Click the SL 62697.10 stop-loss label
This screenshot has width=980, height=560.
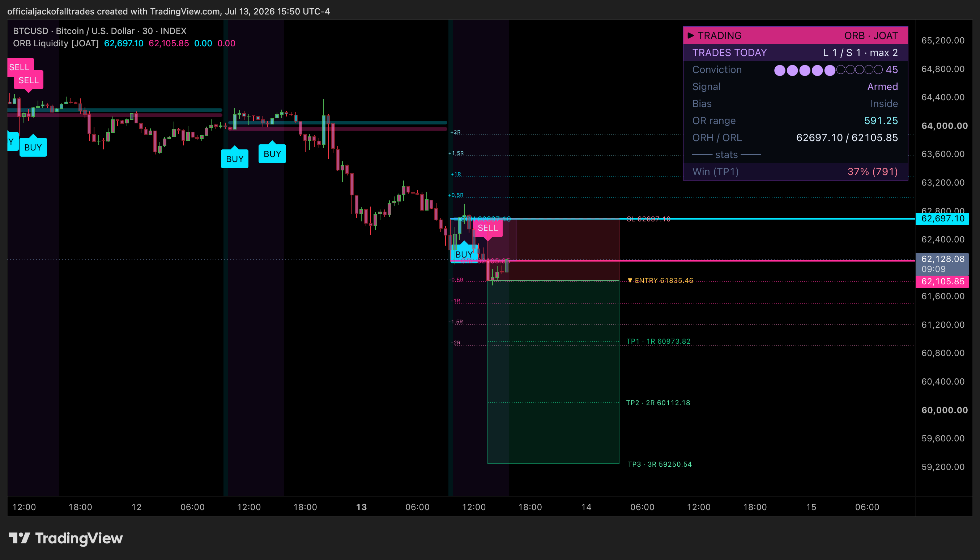649,219
